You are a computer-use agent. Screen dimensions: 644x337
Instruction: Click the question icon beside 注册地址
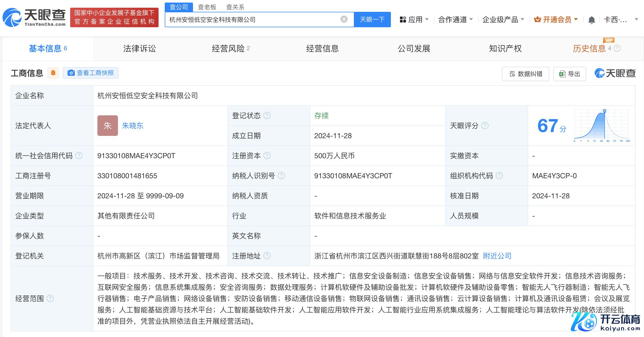[267, 256]
